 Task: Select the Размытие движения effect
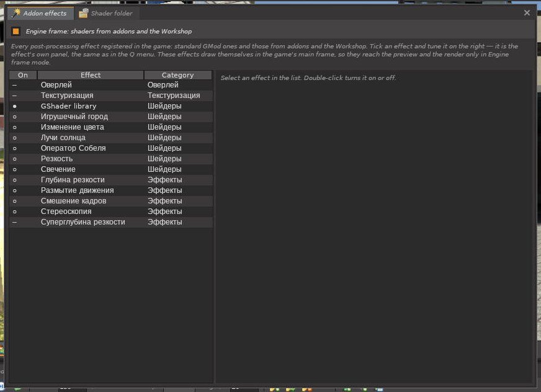(x=111, y=190)
